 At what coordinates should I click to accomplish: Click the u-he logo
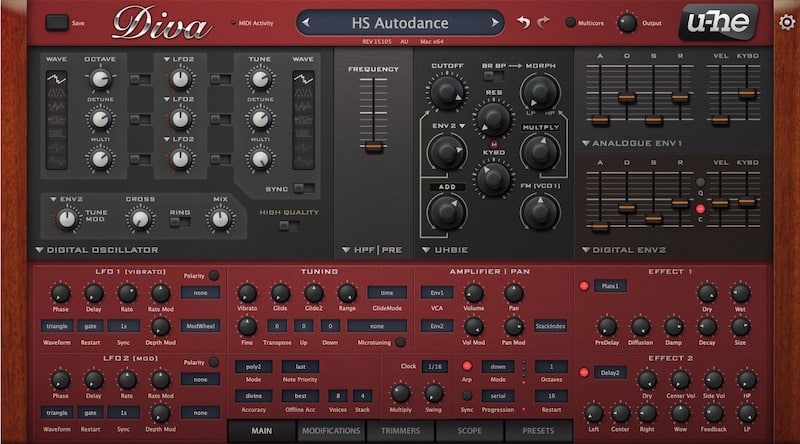pos(718,22)
